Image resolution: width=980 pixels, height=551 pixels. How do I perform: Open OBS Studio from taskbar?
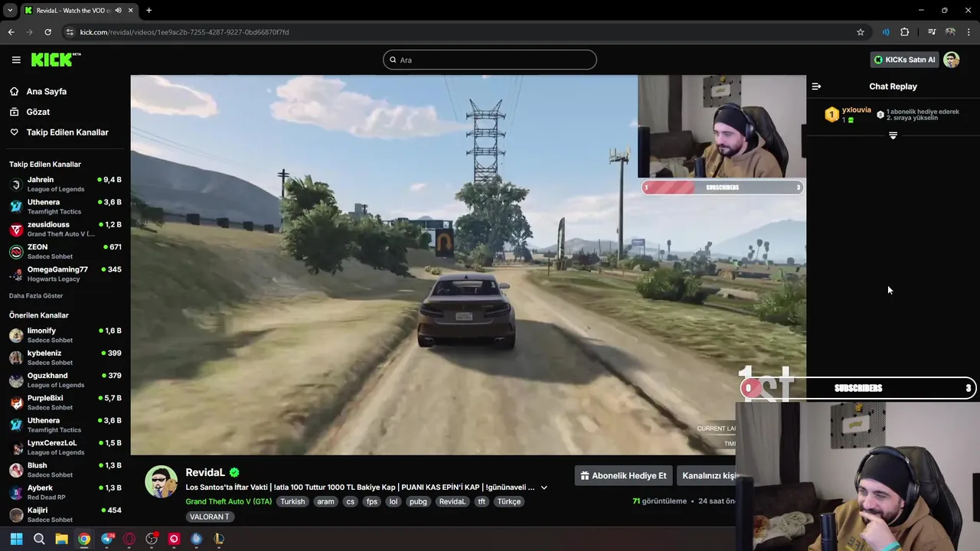(152, 539)
